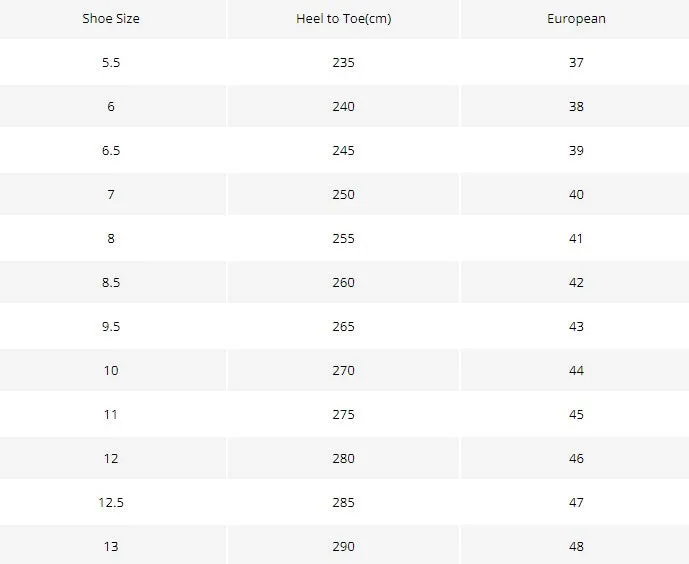The height and width of the screenshot is (564, 689).
Task: Click European size 38 cell
Action: point(576,106)
